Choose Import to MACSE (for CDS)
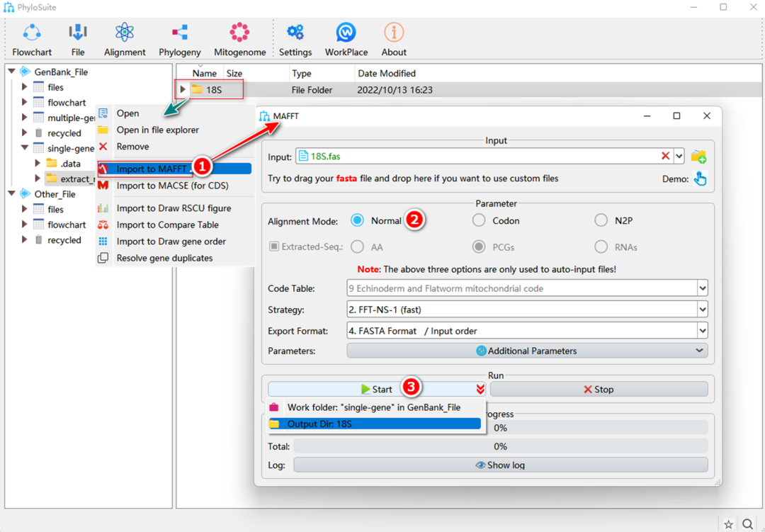This screenshot has height=532, width=765. tap(172, 186)
